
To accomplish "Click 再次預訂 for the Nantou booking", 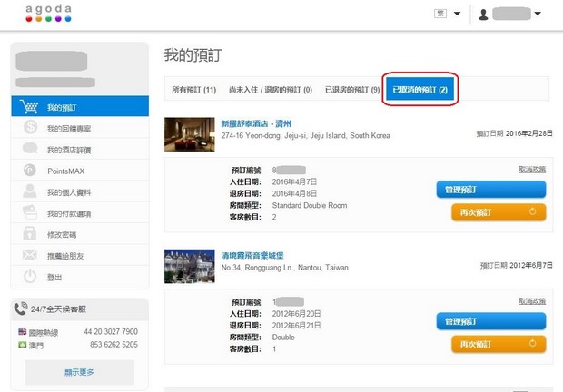I will (499, 344).
